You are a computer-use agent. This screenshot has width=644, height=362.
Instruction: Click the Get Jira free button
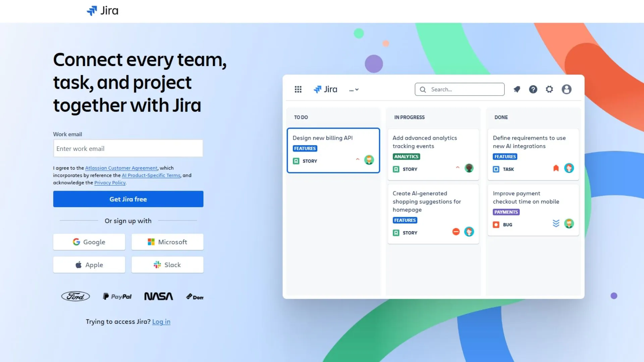(128, 199)
